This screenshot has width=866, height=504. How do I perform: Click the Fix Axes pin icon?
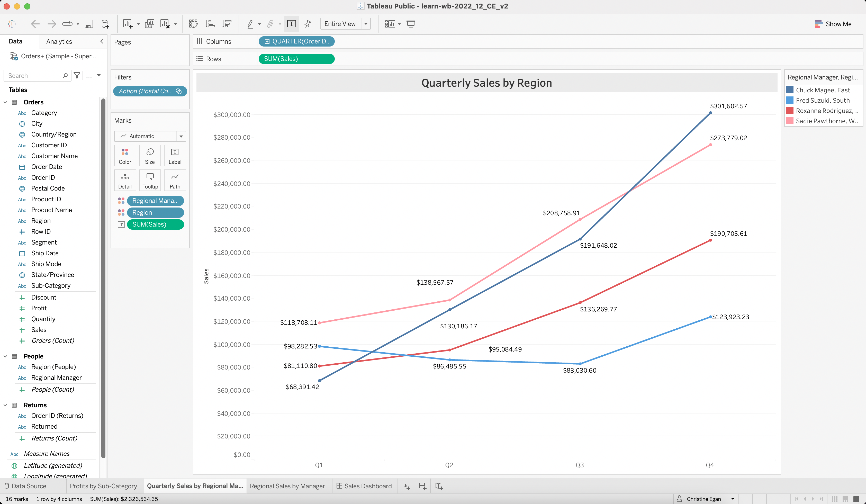[308, 24]
